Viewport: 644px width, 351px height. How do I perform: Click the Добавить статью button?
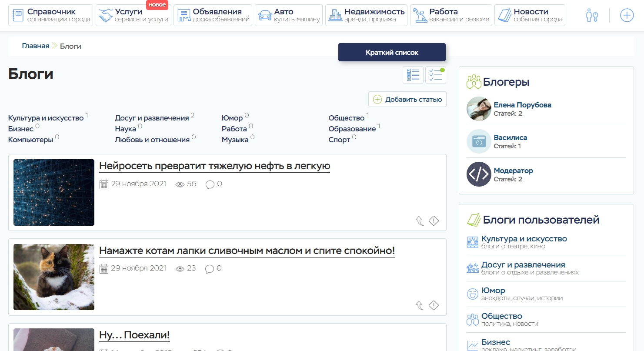pyautogui.click(x=407, y=99)
